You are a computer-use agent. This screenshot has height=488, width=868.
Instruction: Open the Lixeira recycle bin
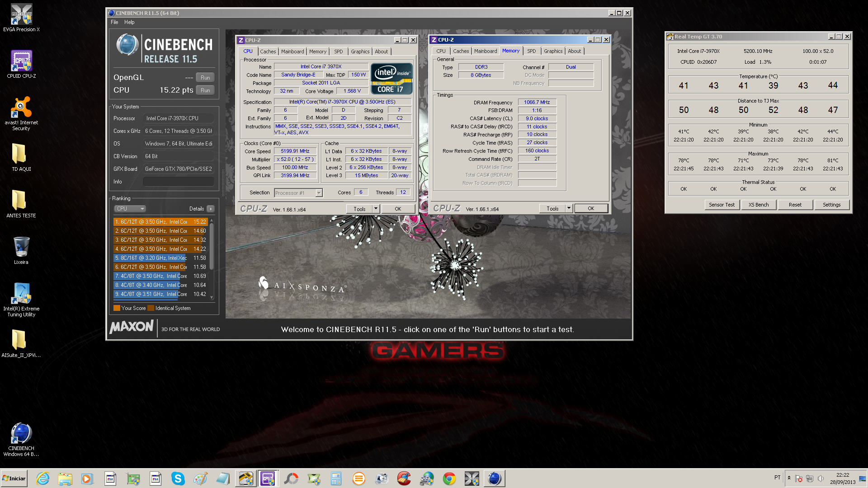pos(21,250)
